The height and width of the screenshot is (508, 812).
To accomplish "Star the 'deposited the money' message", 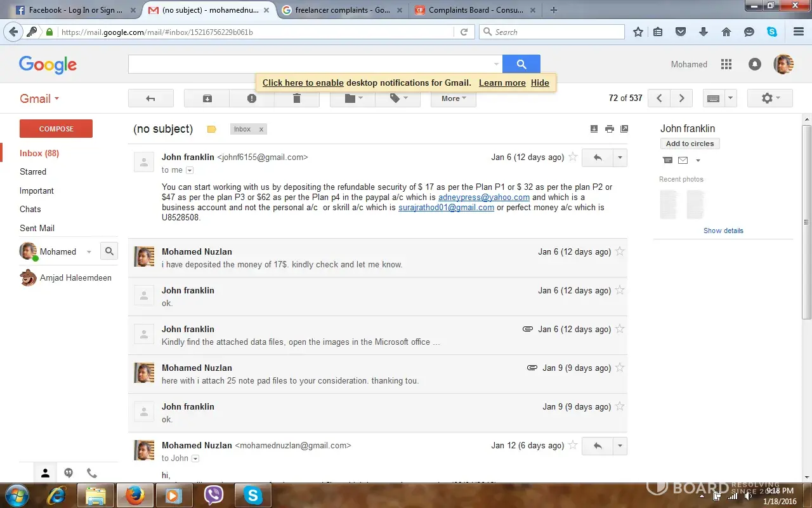I will click(620, 251).
